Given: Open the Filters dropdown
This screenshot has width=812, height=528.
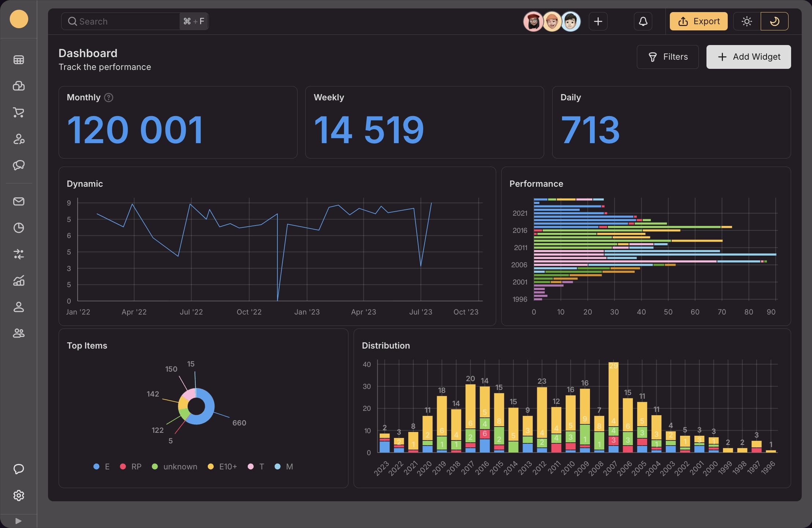Looking at the screenshot, I should pyautogui.click(x=668, y=57).
